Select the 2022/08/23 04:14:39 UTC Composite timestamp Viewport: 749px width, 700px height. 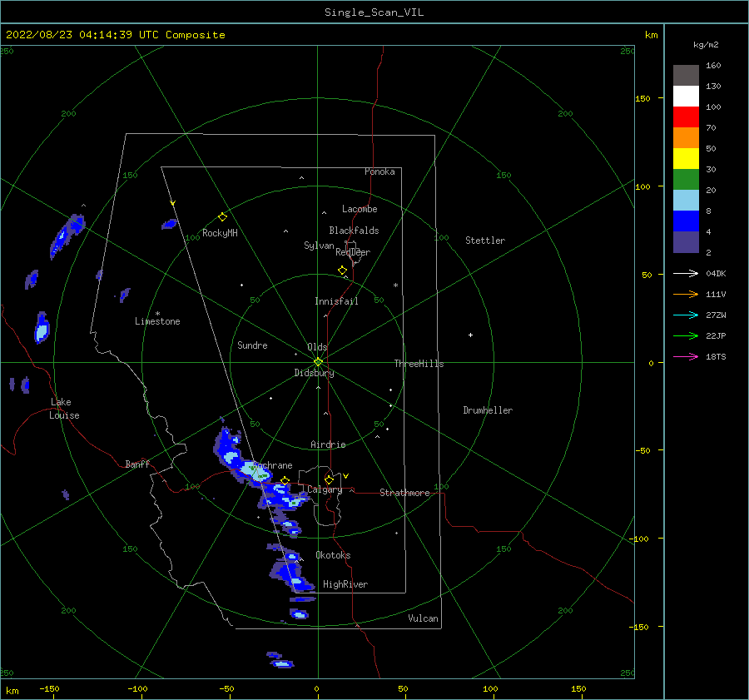115,35
